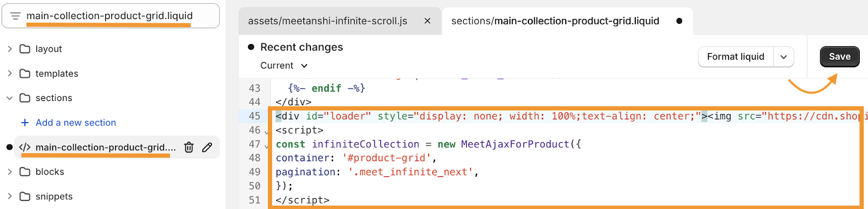Click pagination: '.meet_infinite_next' code line
Viewport: 868px width, 209px height.
pos(377,172)
